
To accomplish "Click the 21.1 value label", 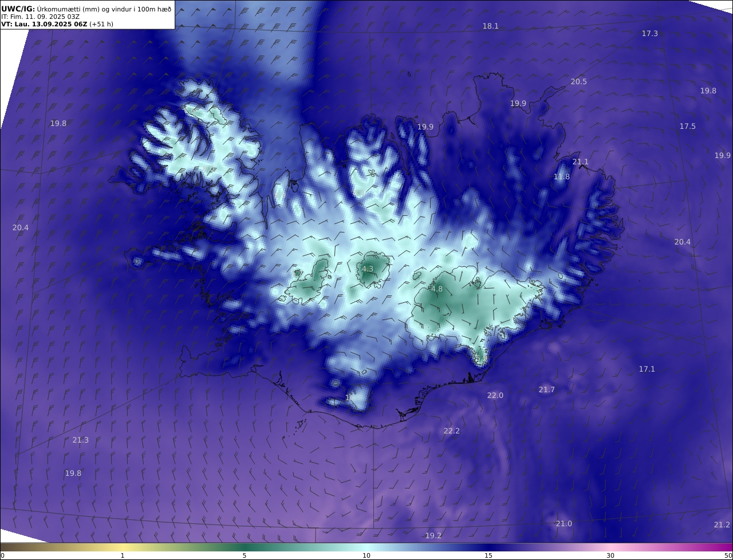I will [581, 162].
